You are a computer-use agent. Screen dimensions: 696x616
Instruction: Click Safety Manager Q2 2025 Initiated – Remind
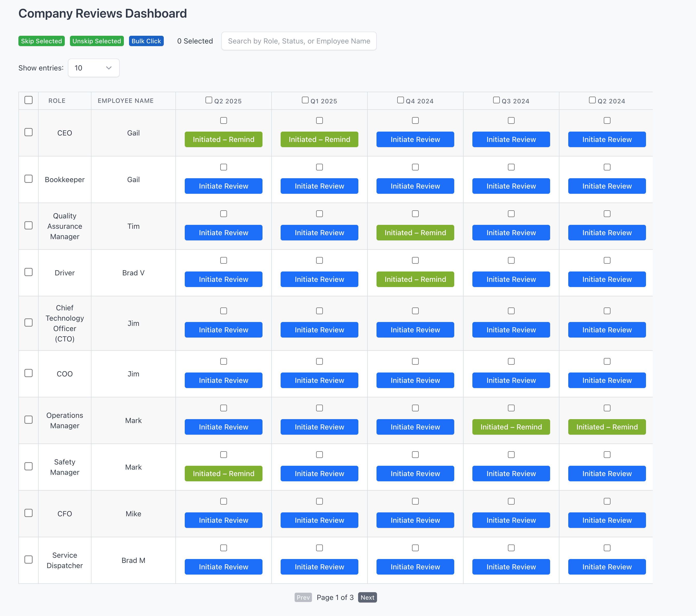pos(223,474)
